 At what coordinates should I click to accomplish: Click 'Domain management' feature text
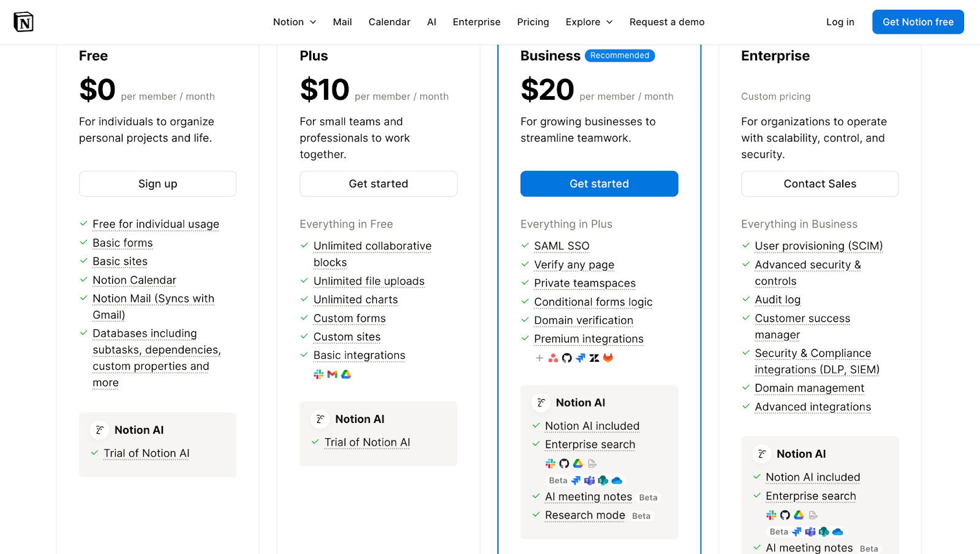(809, 388)
